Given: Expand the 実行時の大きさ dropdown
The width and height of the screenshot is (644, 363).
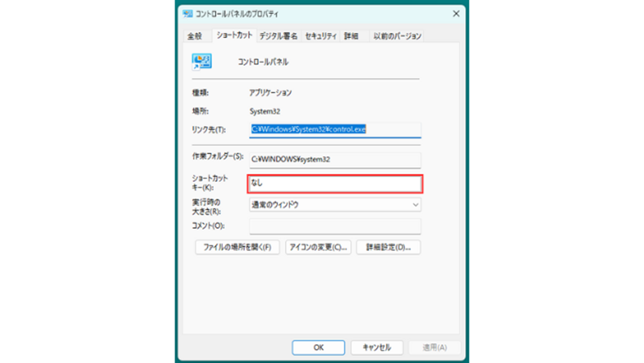Looking at the screenshot, I should pyautogui.click(x=335, y=204).
